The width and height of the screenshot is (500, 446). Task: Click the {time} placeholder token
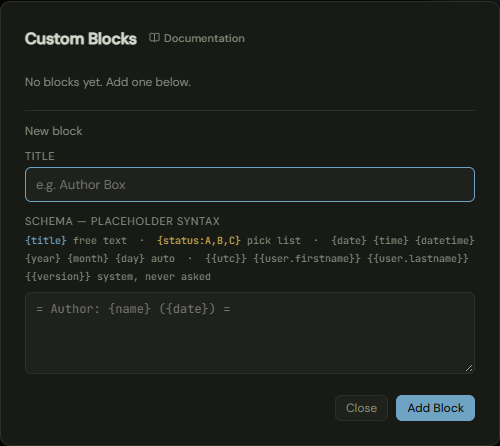(391, 240)
